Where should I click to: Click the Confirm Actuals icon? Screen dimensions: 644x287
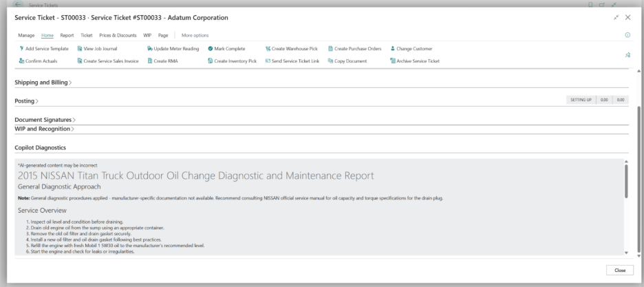(x=21, y=61)
